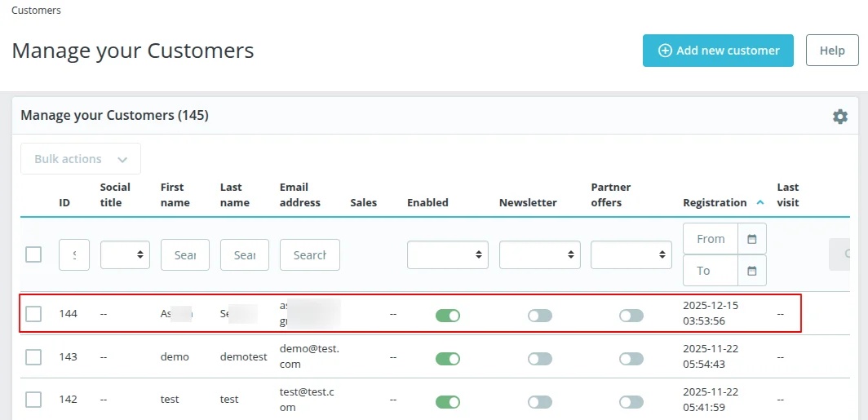Select checkbox for customer ID 143

coord(33,357)
